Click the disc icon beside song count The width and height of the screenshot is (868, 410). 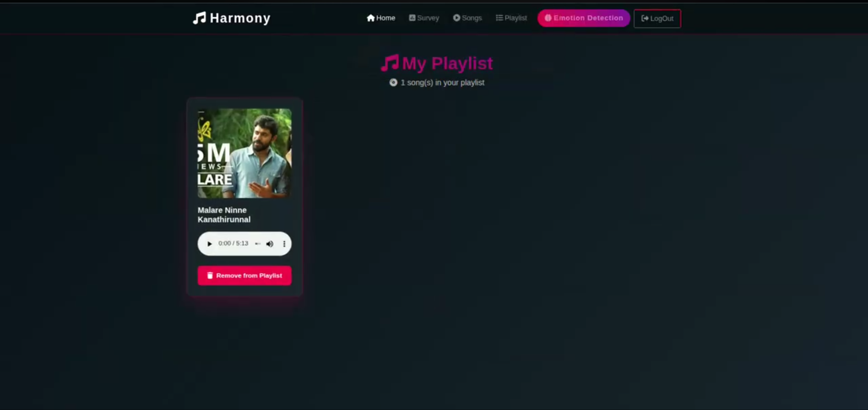coord(393,82)
